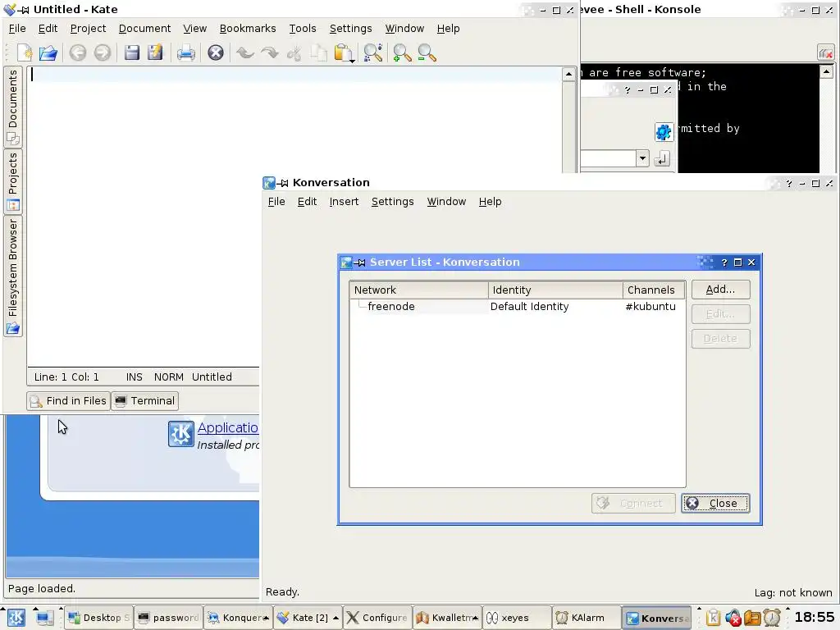The width and height of the screenshot is (840, 630).
Task: Click the Redo arrow in Kate toolbar
Action: point(269,52)
